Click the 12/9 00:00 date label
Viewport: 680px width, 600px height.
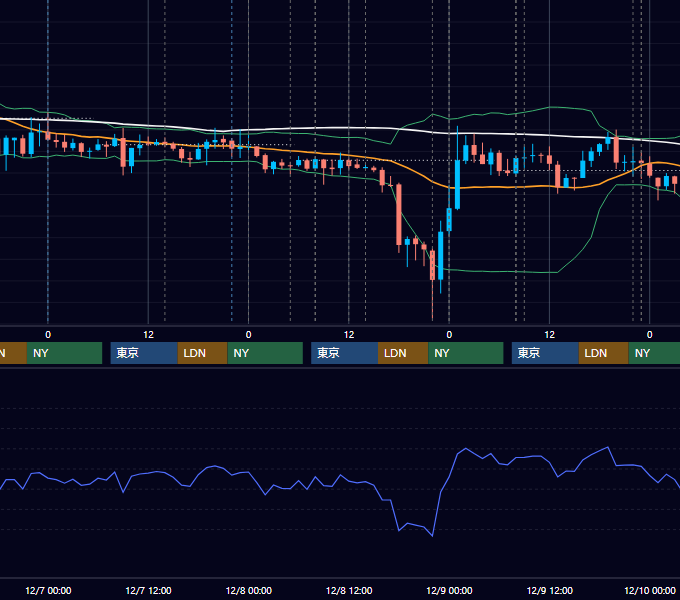449,590
